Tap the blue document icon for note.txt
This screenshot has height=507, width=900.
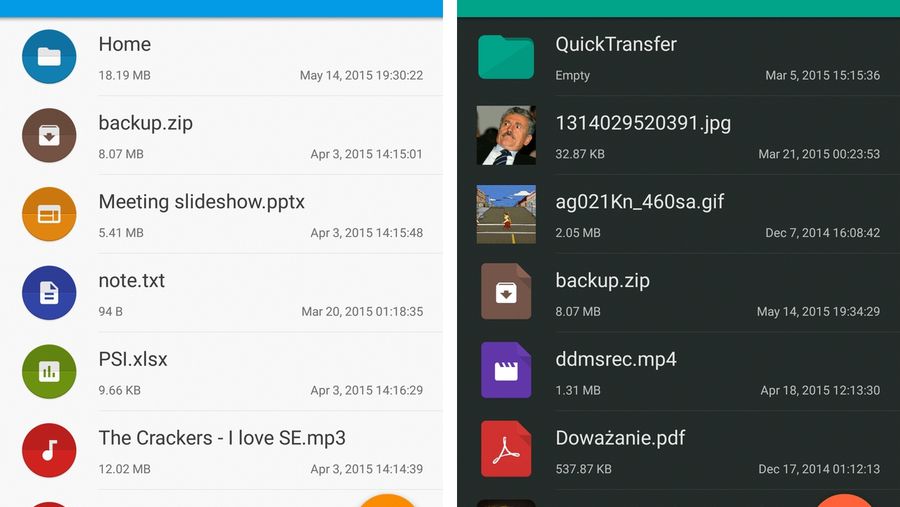click(49, 293)
